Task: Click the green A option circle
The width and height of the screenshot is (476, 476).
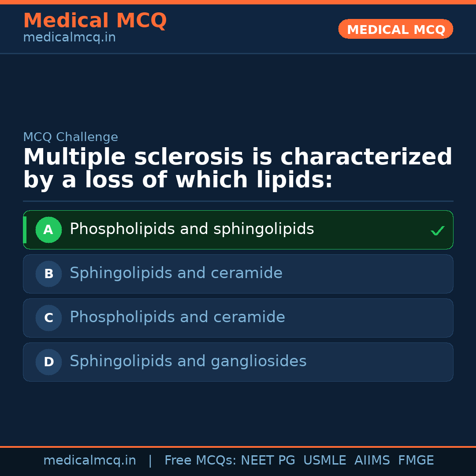Action: (48, 230)
